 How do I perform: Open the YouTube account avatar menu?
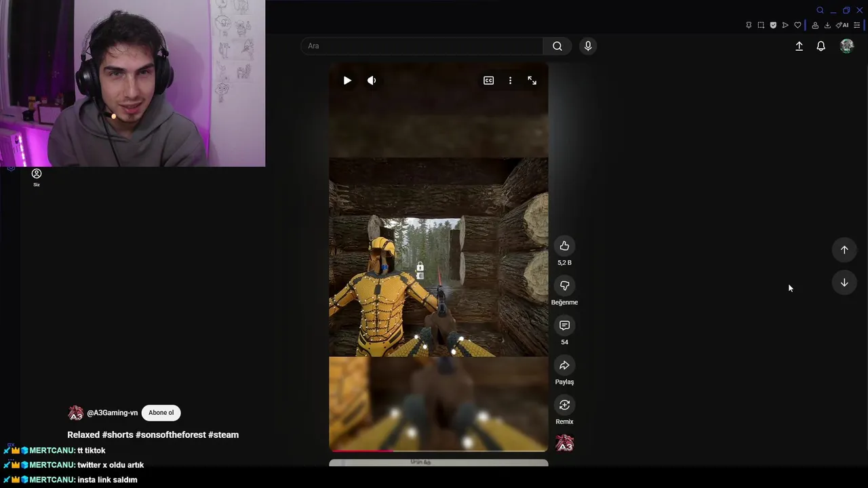click(x=846, y=46)
